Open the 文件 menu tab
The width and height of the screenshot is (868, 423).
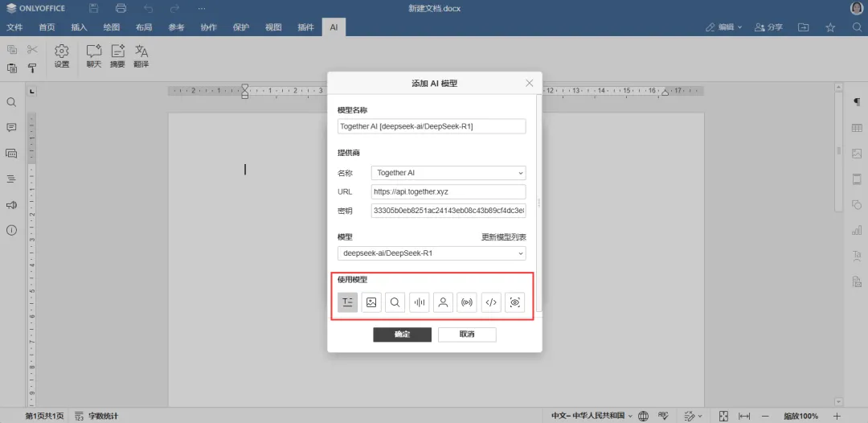pyautogui.click(x=14, y=27)
